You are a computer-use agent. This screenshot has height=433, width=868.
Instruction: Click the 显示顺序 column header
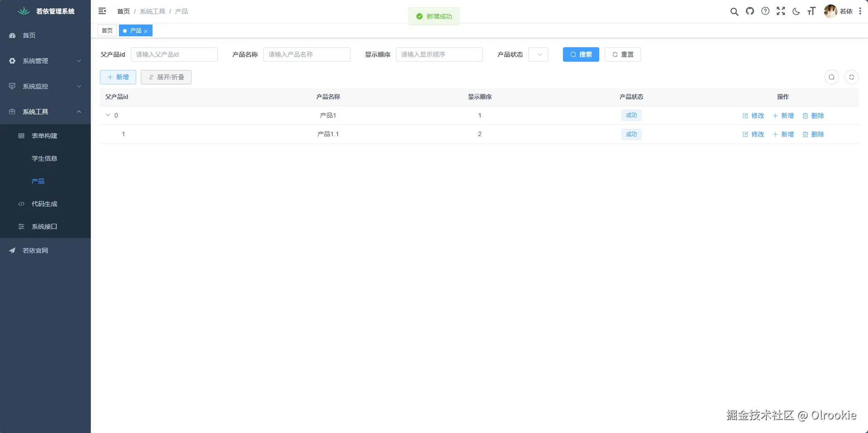(480, 97)
